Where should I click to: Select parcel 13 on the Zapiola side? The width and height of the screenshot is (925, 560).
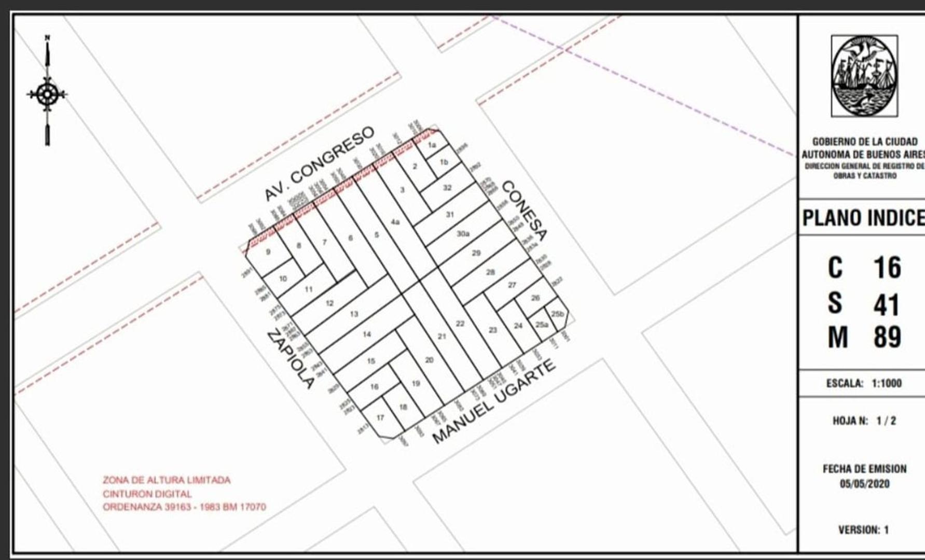click(x=354, y=314)
